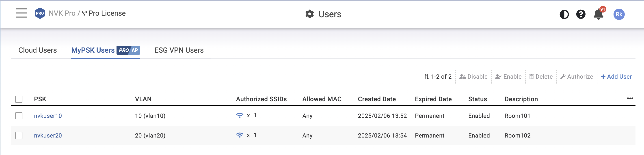Open the hamburger navigation menu
This screenshot has height=155, width=644.
[x=22, y=13]
